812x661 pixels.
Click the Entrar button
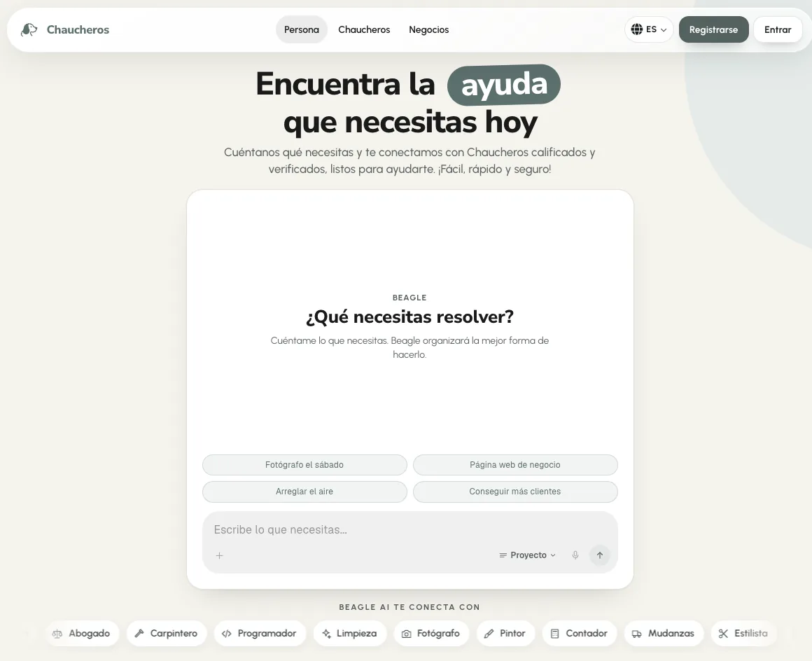click(778, 29)
